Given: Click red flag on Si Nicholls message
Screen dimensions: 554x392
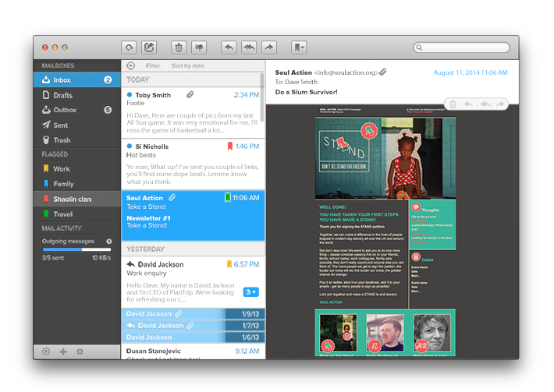Looking at the screenshot, I should pyautogui.click(x=230, y=146).
